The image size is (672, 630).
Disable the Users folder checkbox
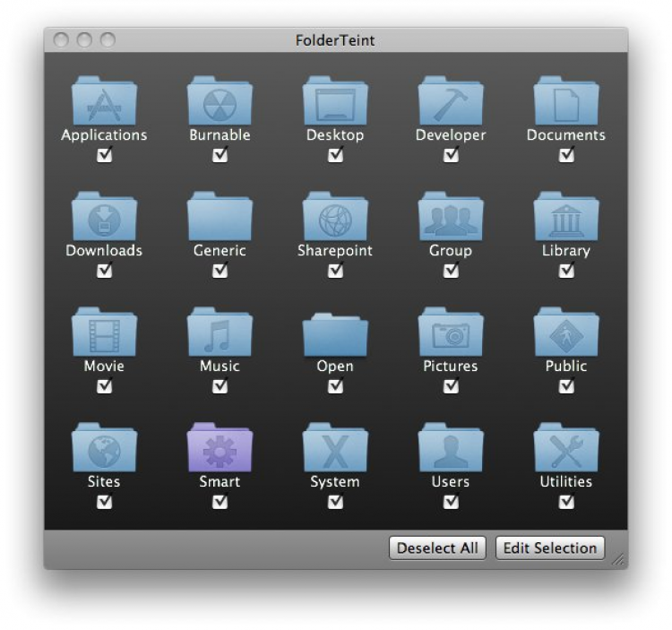[451, 502]
